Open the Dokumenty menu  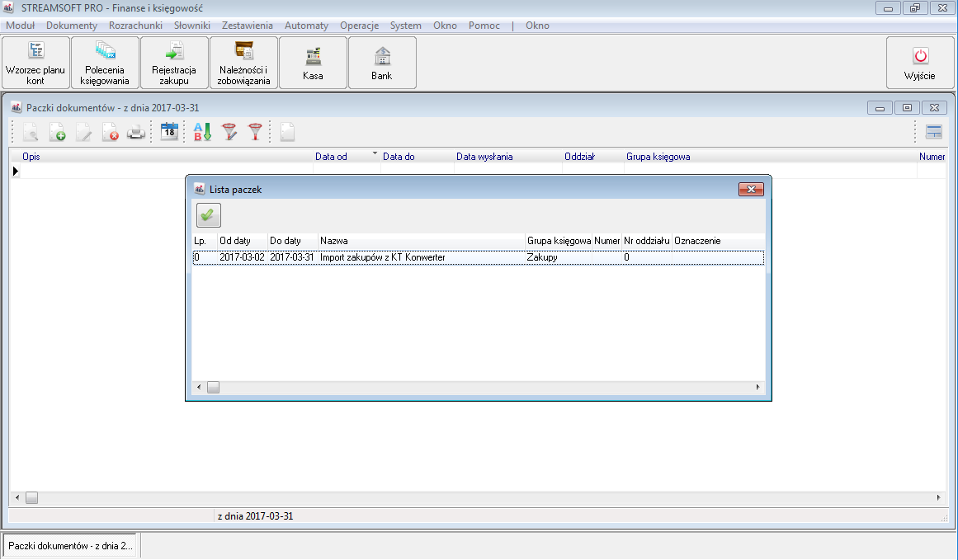click(72, 26)
